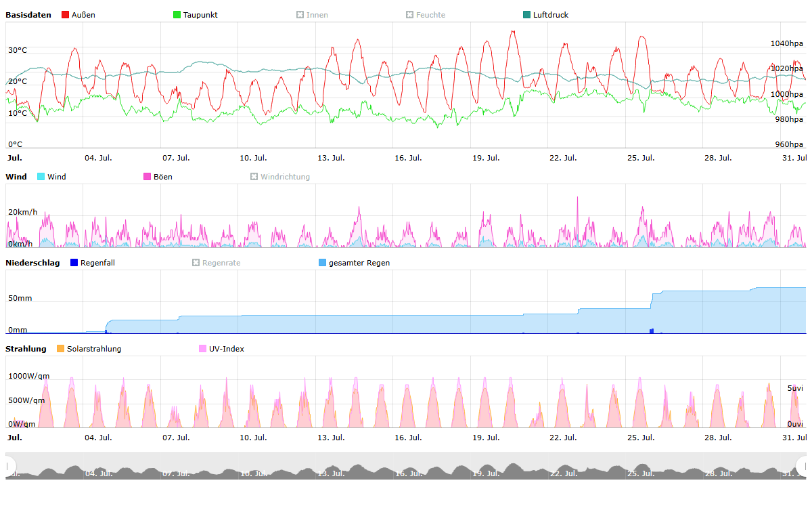Toggle the orange Solarstrahlung legend icon
The width and height of the screenshot is (812, 508).
coord(60,349)
